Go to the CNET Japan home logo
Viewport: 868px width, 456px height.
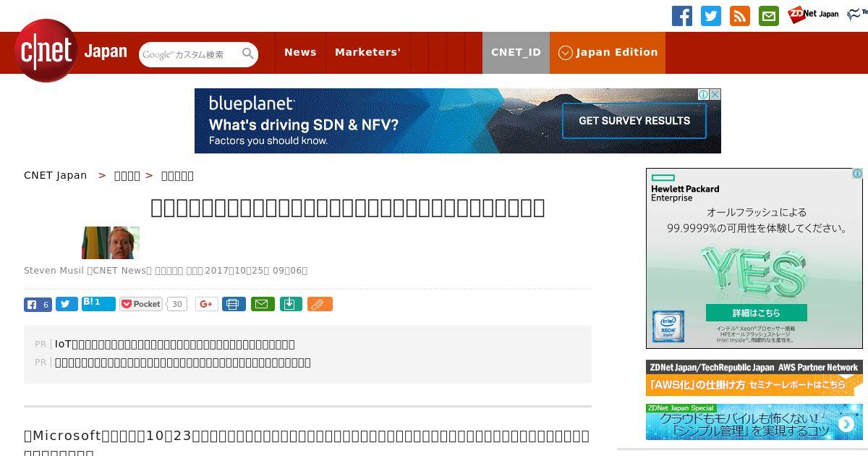[x=71, y=51]
